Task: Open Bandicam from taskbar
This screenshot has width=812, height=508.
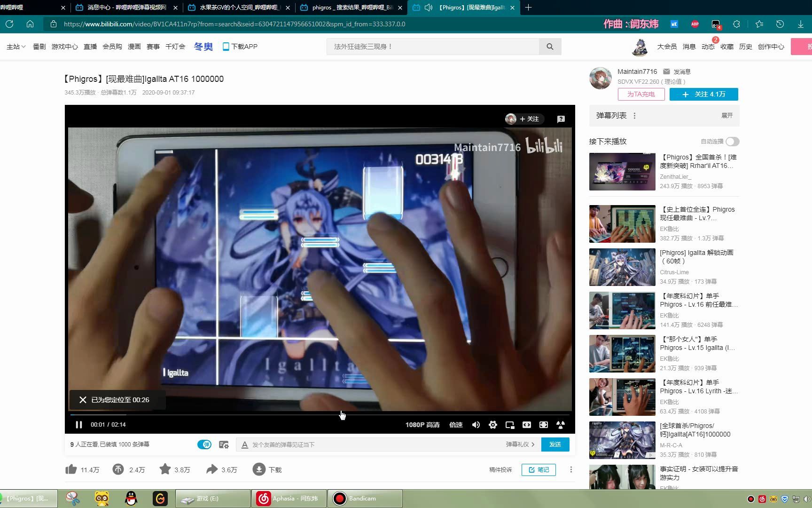Action: [x=365, y=499]
